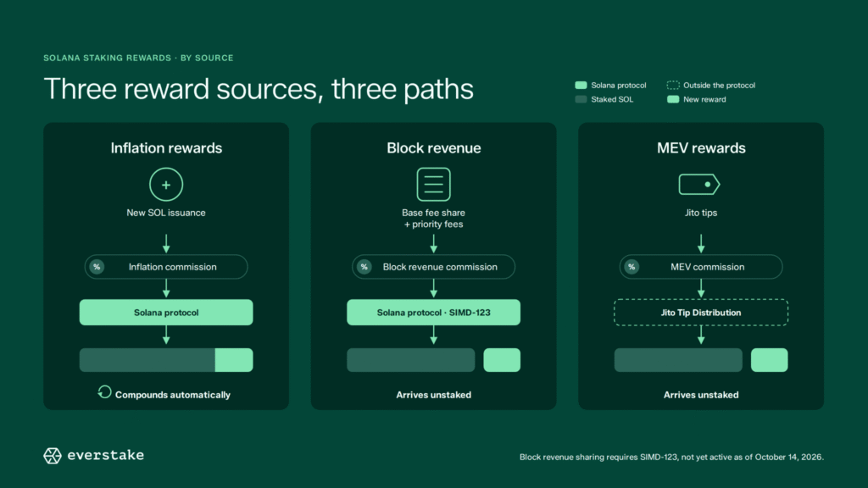868x488 pixels.
Task: Click Arrives unstaked under MEV rewards
Action: [x=701, y=395]
